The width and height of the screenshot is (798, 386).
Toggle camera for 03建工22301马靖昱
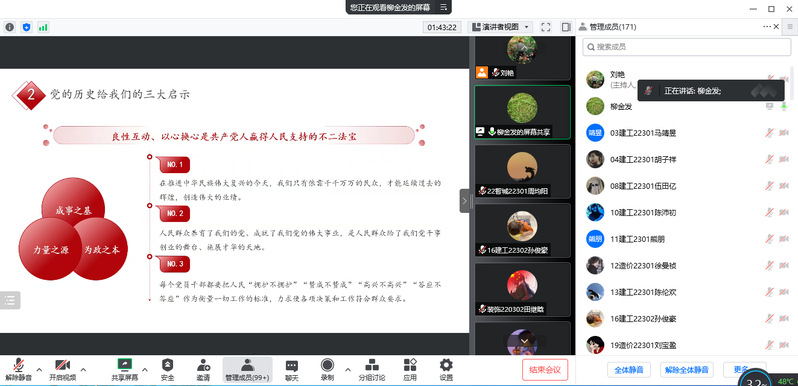tap(784, 133)
